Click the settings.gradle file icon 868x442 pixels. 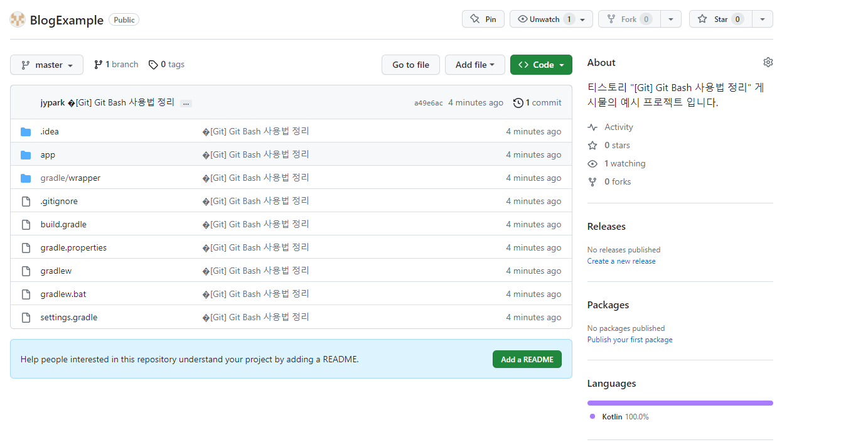coord(26,318)
